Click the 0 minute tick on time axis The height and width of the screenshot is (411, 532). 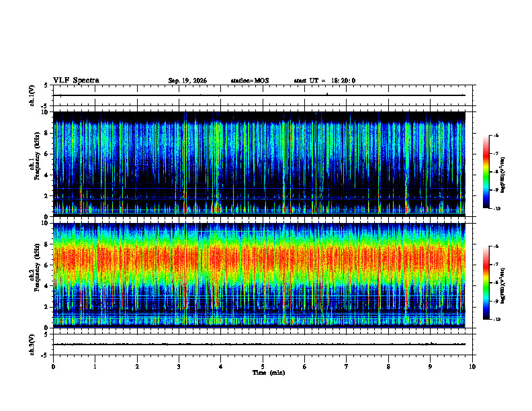coord(53,367)
